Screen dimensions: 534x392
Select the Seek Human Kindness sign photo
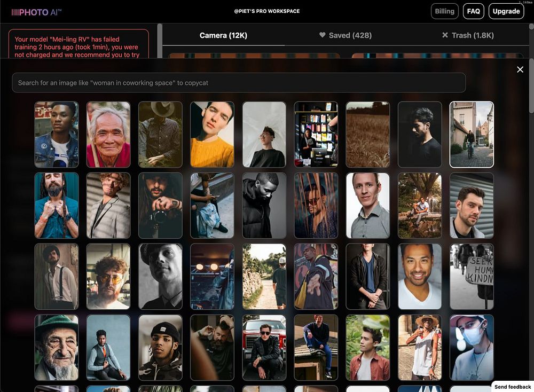click(472, 277)
